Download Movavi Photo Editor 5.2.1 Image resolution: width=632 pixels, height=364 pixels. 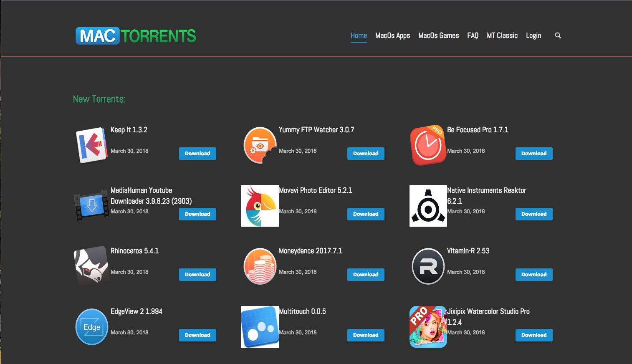click(x=366, y=214)
